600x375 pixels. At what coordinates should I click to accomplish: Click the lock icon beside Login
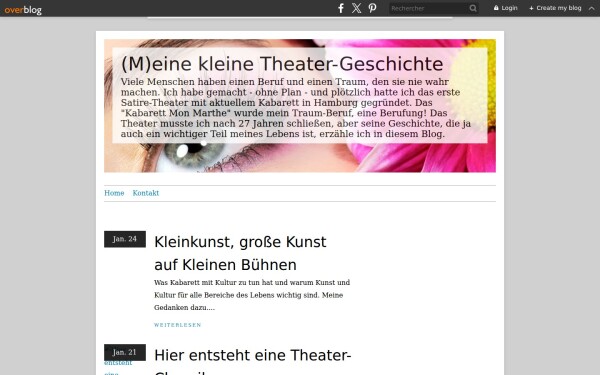point(496,8)
